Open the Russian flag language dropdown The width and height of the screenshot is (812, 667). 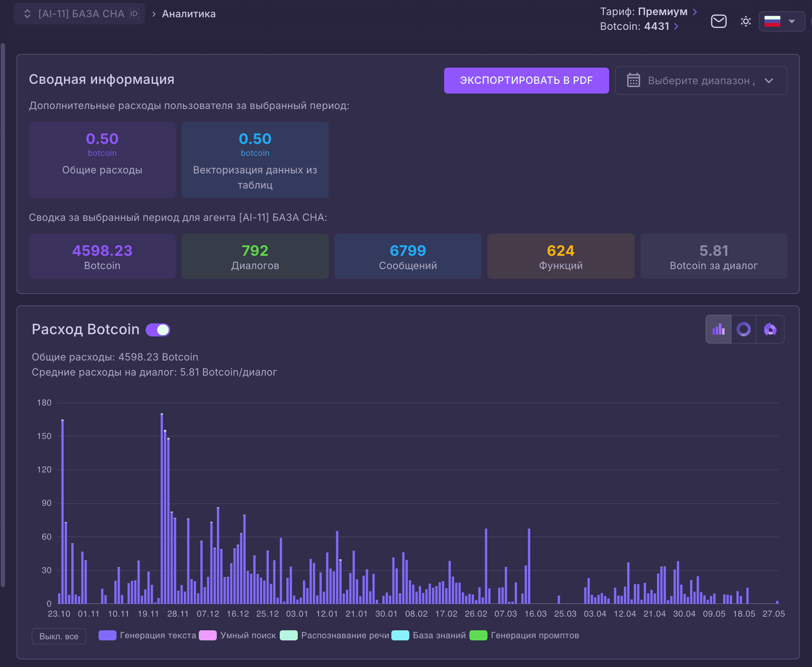[x=781, y=22]
